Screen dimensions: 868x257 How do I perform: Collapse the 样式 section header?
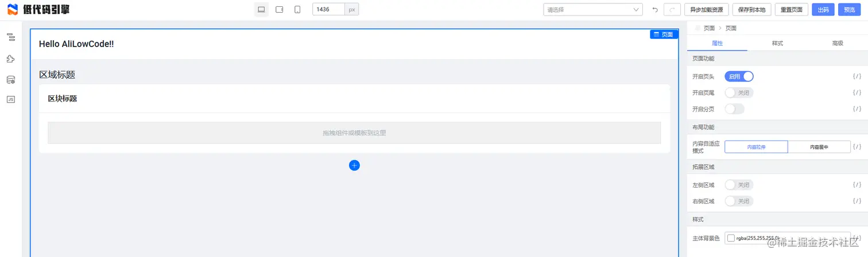(x=777, y=219)
